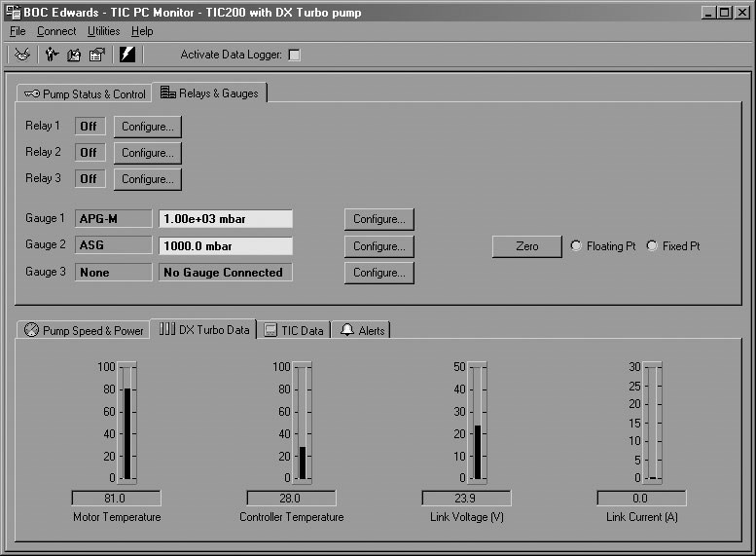The height and width of the screenshot is (556, 756).
Task: Click the Gauge 3 label
Action: pos(46,272)
